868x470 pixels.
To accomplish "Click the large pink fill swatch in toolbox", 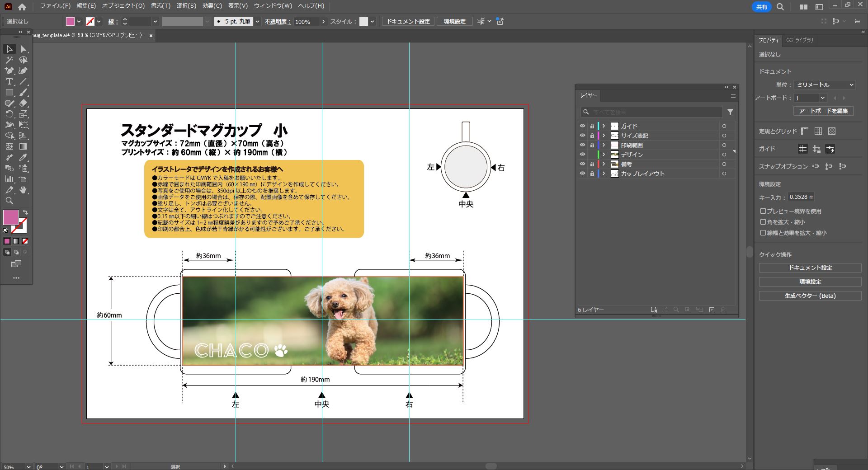I will click(x=10, y=217).
